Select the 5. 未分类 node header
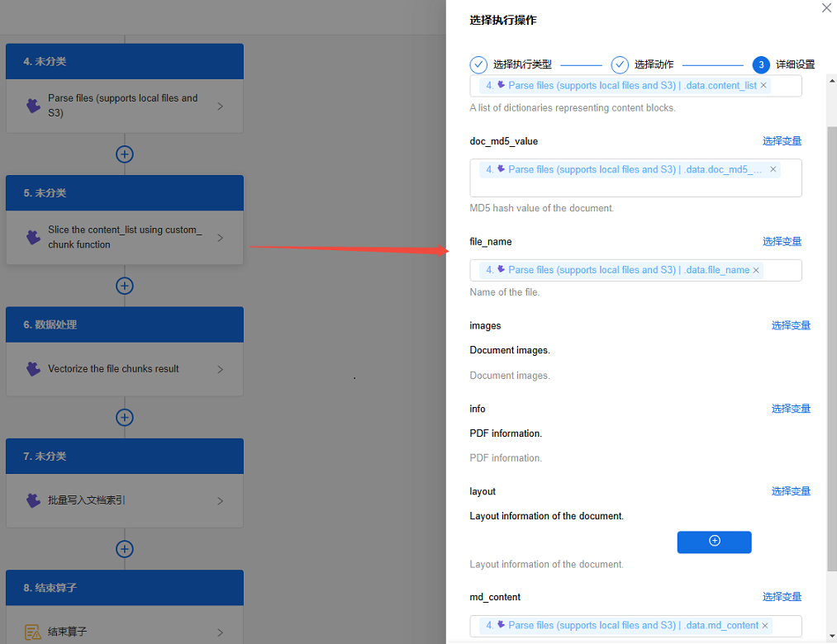The image size is (837, 644). 125,192
